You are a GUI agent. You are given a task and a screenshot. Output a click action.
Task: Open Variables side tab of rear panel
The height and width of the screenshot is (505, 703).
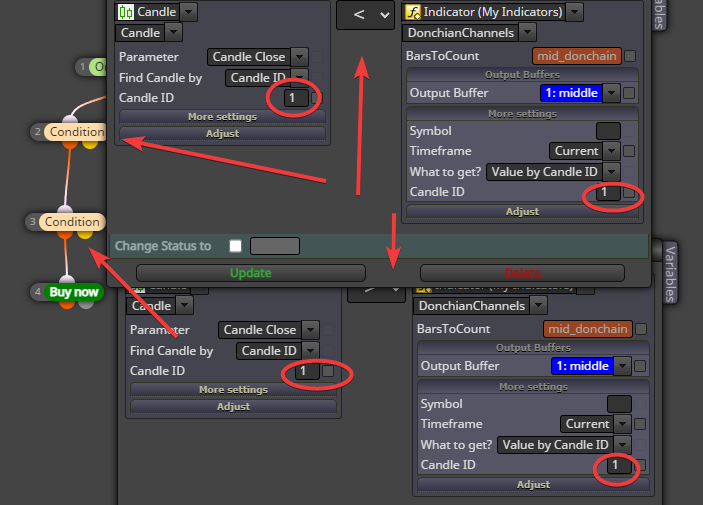[x=670, y=273]
